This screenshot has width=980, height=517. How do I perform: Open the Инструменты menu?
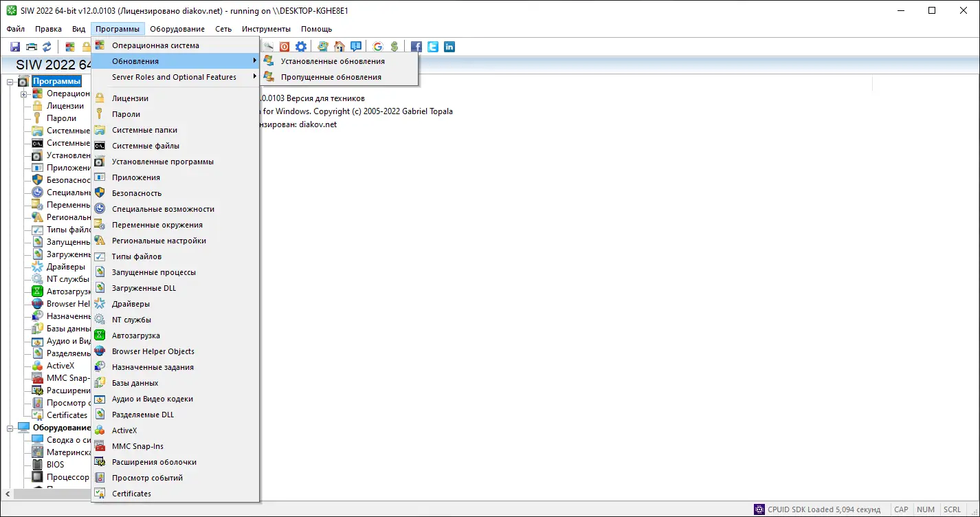click(x=266, y=29)
